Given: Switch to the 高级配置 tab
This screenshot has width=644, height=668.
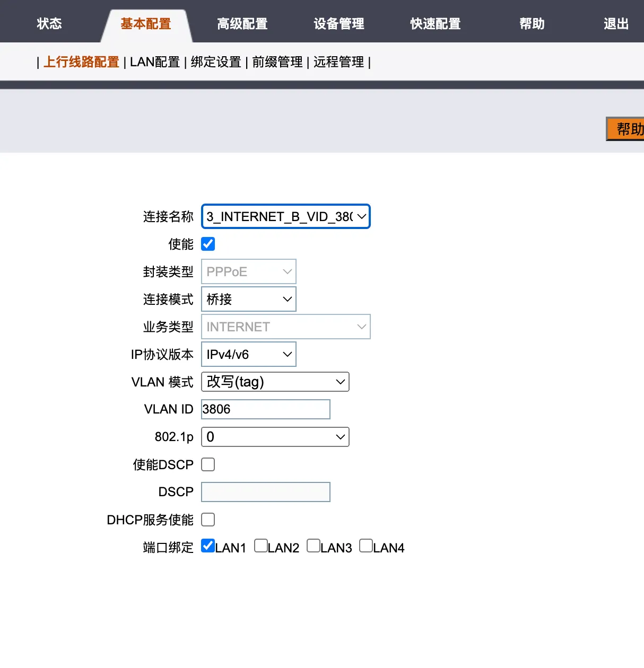Looking at the screenshot, I should [242, 24].
